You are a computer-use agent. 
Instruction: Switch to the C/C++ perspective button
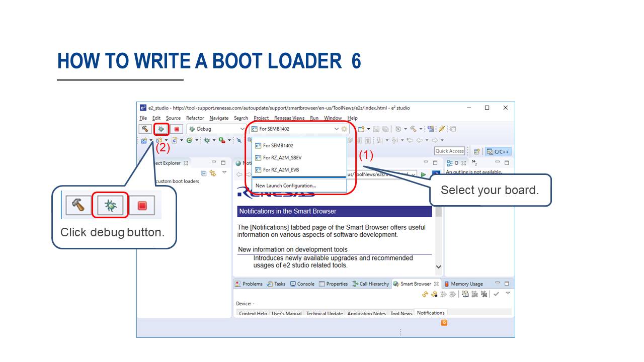point(498,151)
